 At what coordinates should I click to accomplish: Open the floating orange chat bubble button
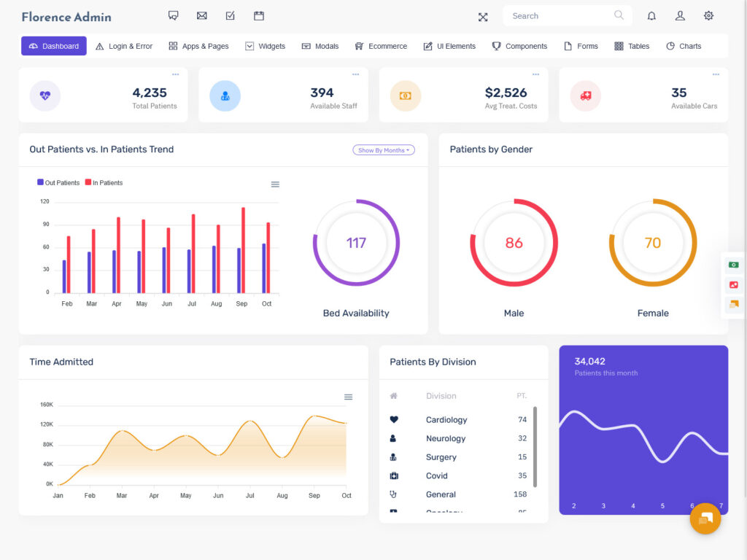(705, 518)
